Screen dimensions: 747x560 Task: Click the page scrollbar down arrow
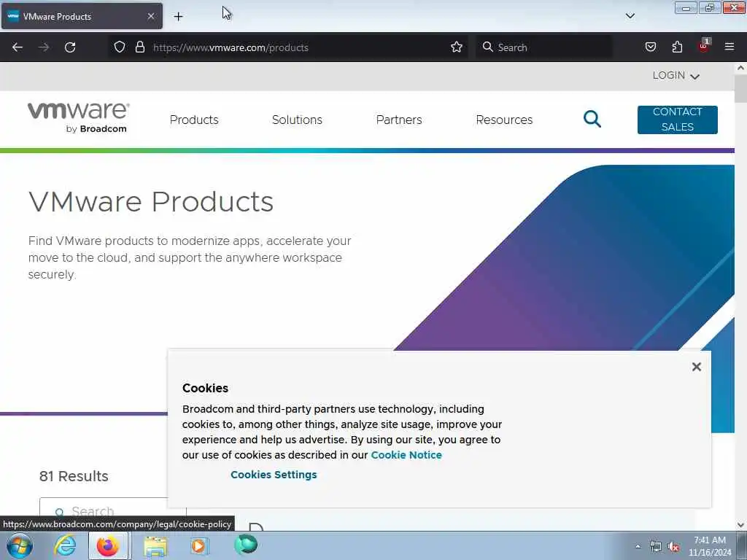tap(740, 525)
